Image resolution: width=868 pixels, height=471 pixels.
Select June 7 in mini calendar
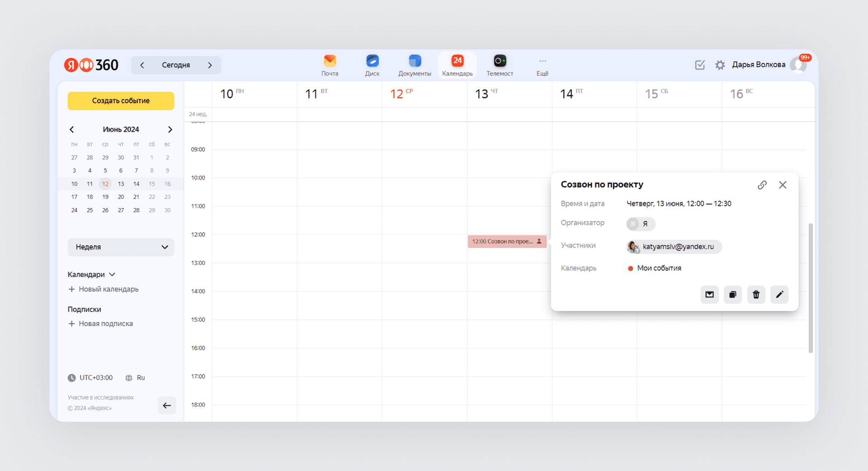click(136, 171)
